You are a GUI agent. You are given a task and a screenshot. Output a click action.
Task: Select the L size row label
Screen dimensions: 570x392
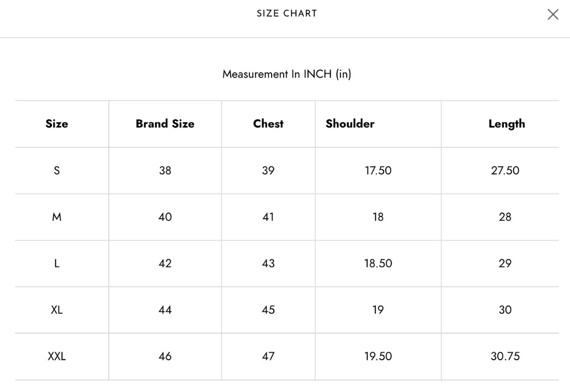(57, 263)
